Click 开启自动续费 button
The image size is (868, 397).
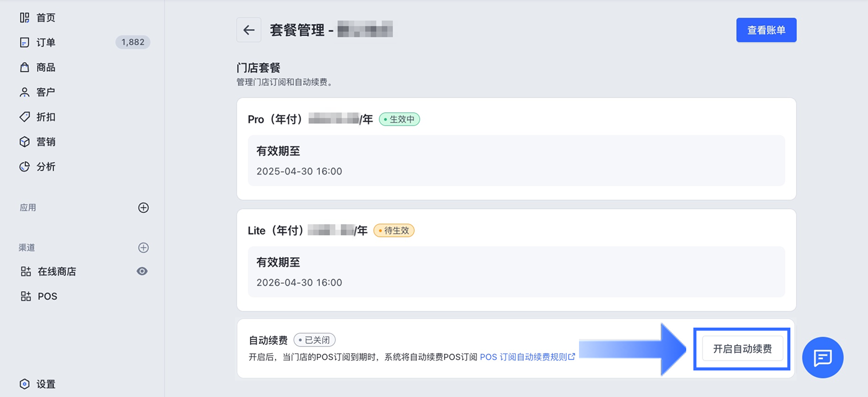coord(742,349)
